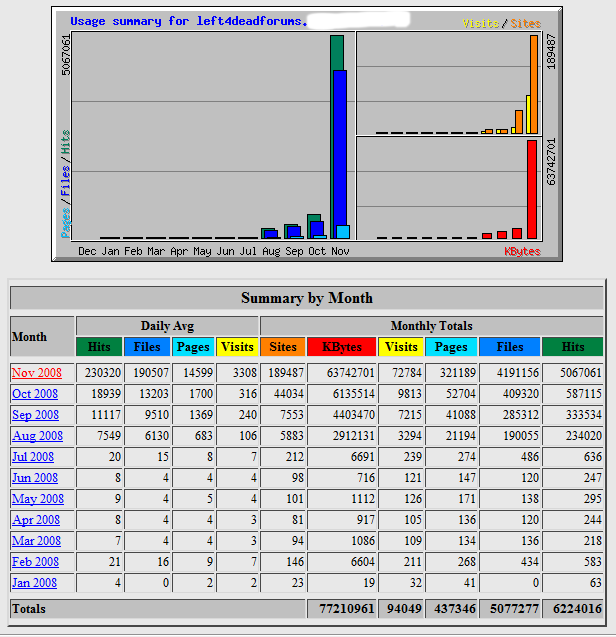Select the Nov 2008 pages total 321189
616x637 pixels.
tap(458, 373)
